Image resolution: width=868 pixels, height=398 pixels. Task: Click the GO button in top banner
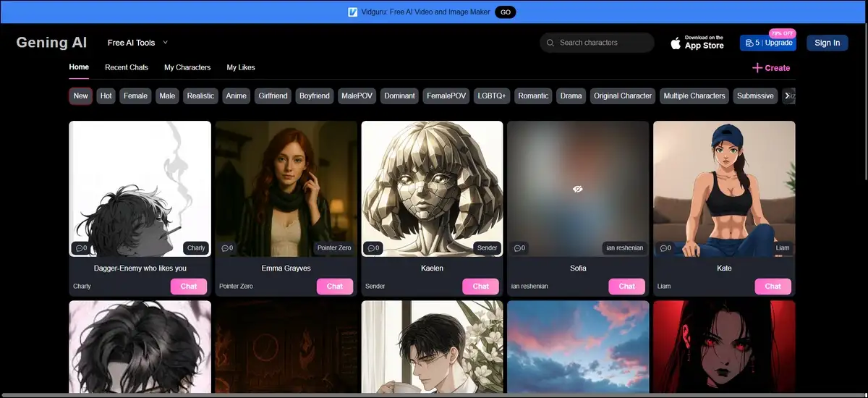pyautogui.click(x=505, y=12)
